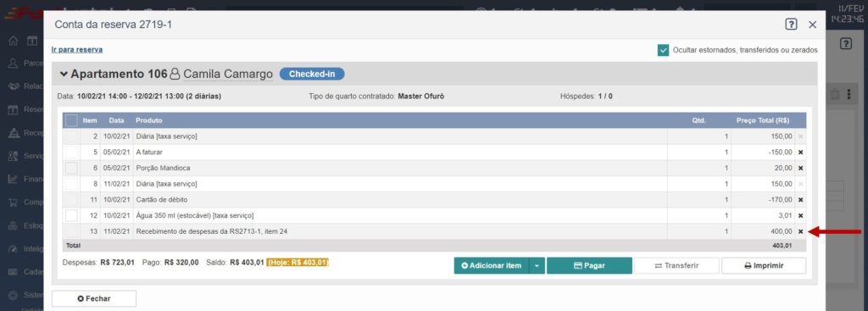Click the Sistema gear icon in the sidebar

[x=14, y=295]
